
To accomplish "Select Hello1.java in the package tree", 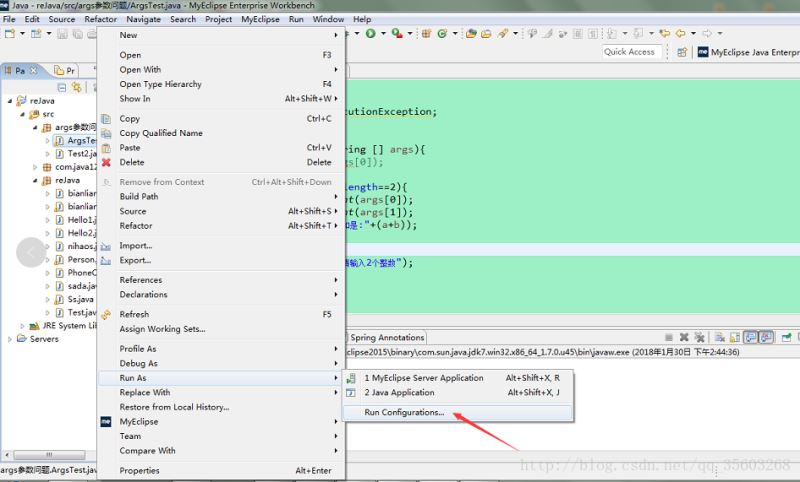I will point(81,220).
